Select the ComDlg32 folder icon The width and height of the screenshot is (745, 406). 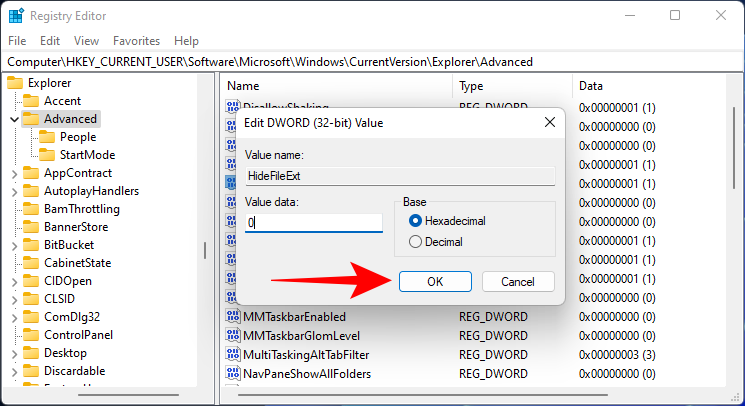31,318
